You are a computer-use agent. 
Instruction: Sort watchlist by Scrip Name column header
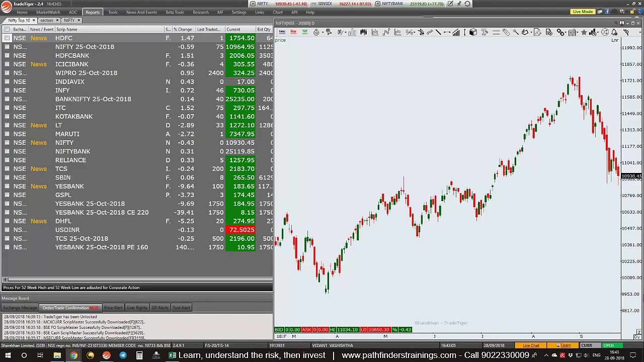[x=67, y=29]
